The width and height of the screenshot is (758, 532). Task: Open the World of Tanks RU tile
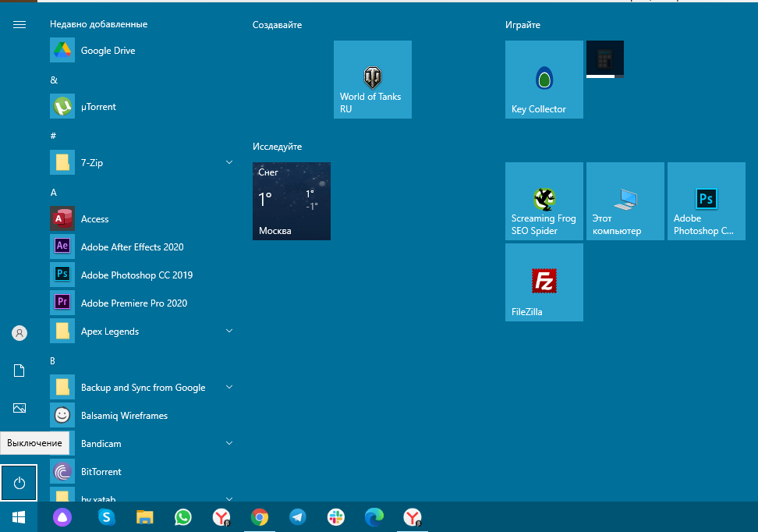tap(373, 80)
